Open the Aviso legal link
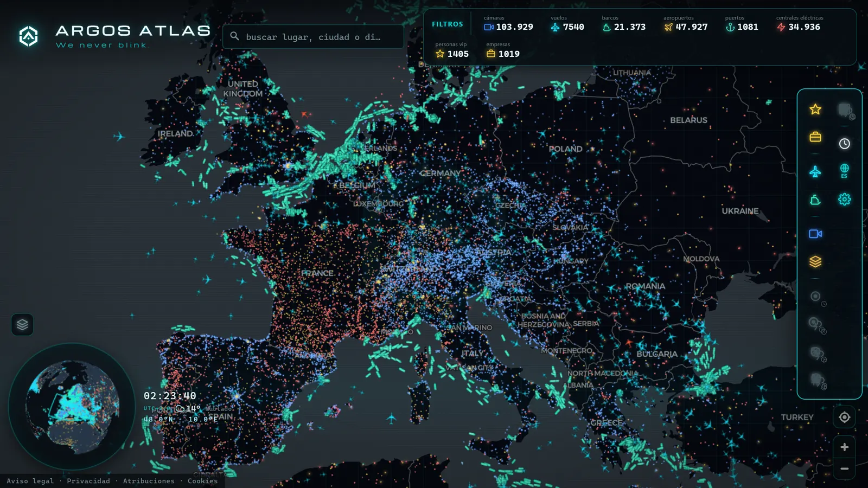 pyautogui.click(x=30, y=481)
